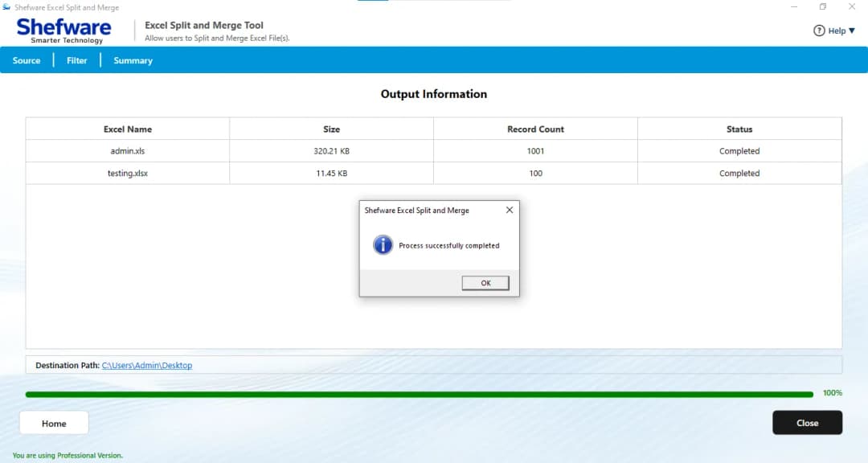Click Completed status for admin.xls

739,150
